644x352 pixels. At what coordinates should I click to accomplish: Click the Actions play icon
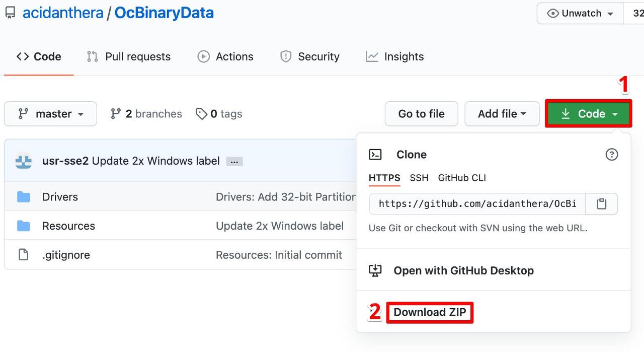(x=203, y=56)
